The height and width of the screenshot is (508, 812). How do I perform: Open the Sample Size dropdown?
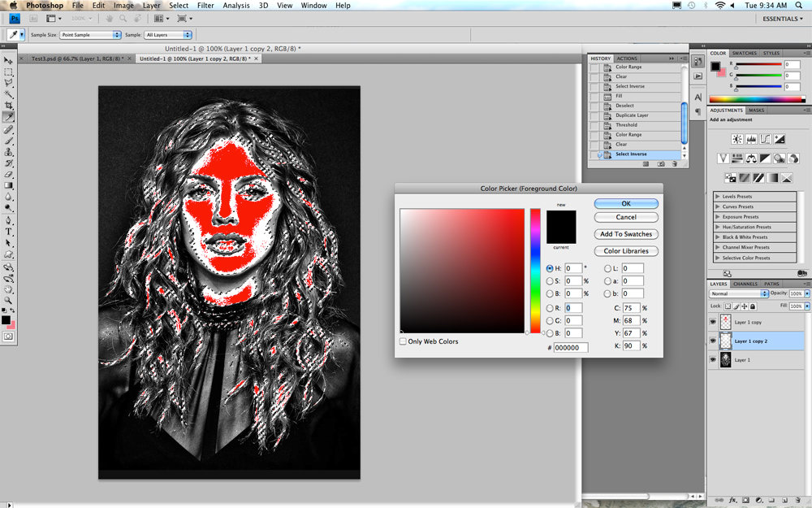tap(90, 35)
